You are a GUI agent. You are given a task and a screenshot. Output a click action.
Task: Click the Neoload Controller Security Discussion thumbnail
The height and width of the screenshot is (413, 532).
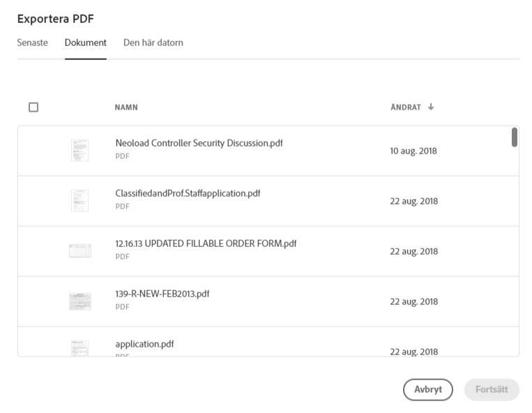point(79,150)
